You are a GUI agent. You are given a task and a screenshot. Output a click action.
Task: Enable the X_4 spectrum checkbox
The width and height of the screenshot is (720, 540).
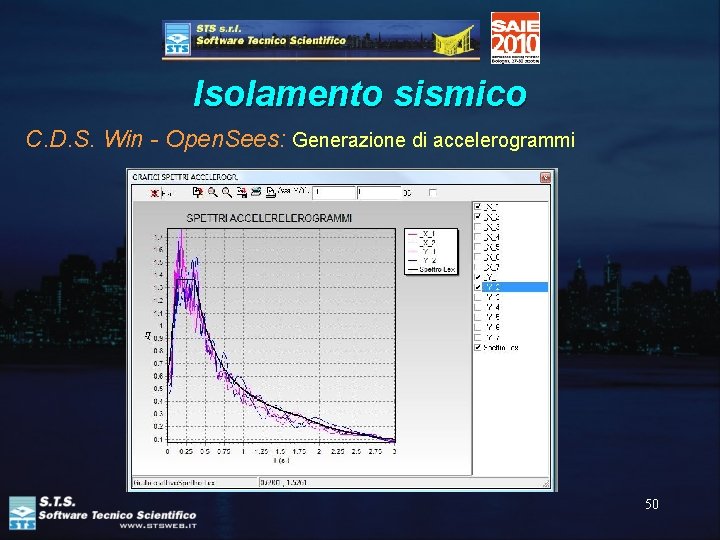coord(478,237)
